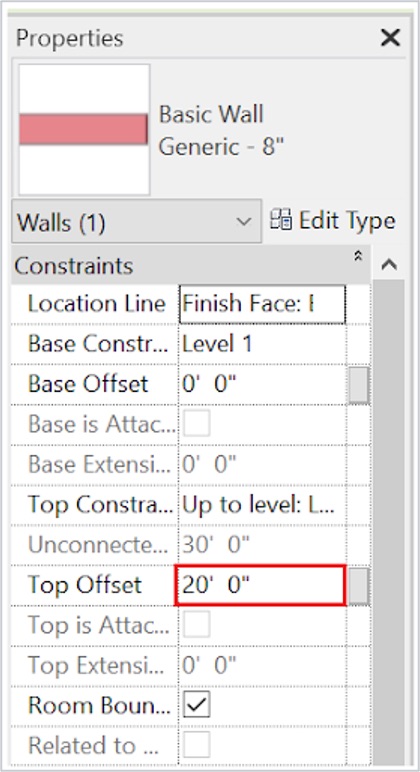Close the Properties panel
The height and width of the screenshot is (772, 420).
click(x=390, y=38)
